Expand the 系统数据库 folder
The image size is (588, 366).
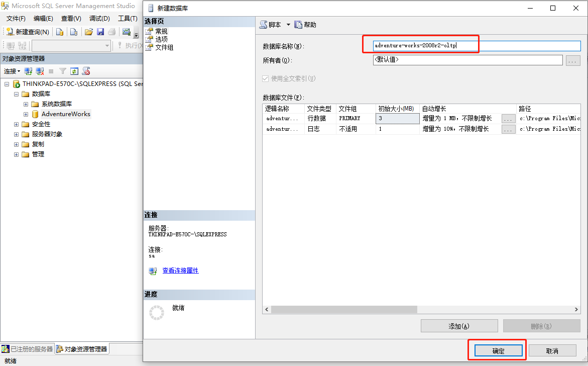(26, 105)
